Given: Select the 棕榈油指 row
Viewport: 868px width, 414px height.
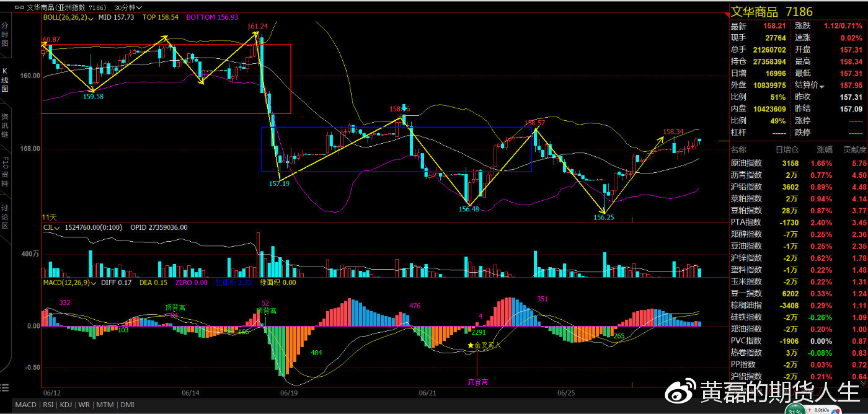Looking at the screenshot, I should 799,306.
